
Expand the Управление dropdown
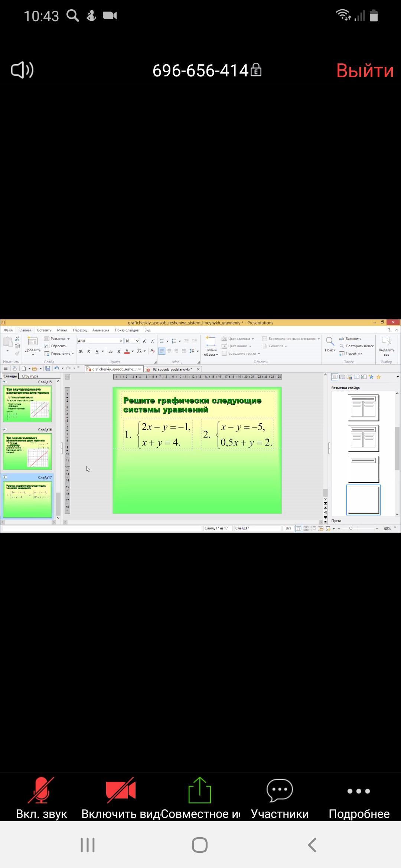point(59,354)
